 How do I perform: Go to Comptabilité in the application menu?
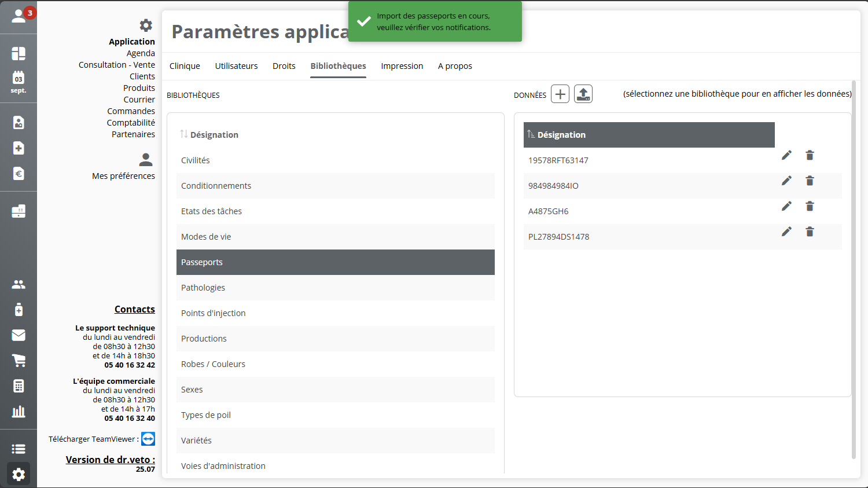pyautogui.click(x=131, y=123)
